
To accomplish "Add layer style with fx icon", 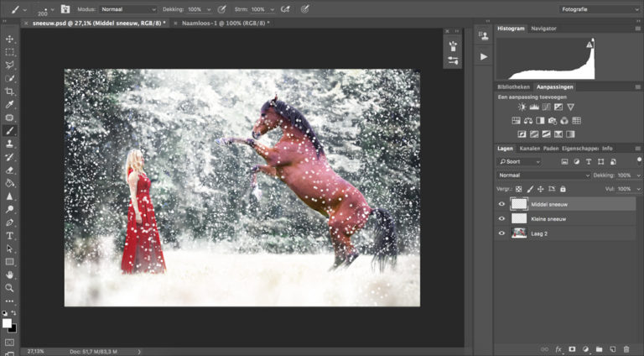I will tap(558, 348).
